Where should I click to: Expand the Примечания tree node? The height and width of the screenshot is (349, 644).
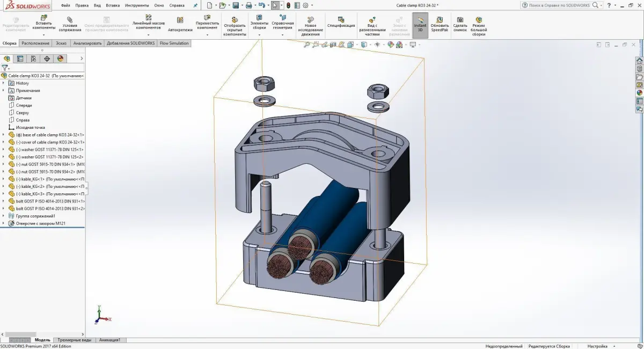coord(3,91)
